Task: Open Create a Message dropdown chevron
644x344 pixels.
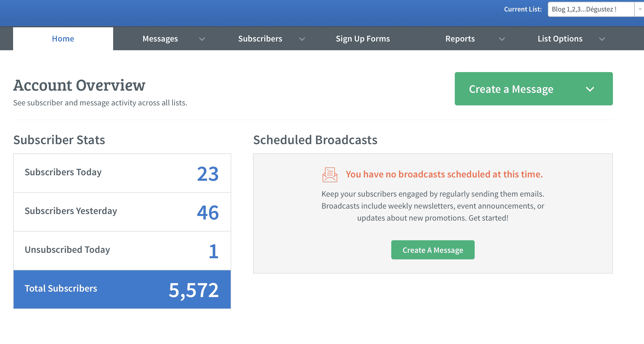Action: pos(590,89)
